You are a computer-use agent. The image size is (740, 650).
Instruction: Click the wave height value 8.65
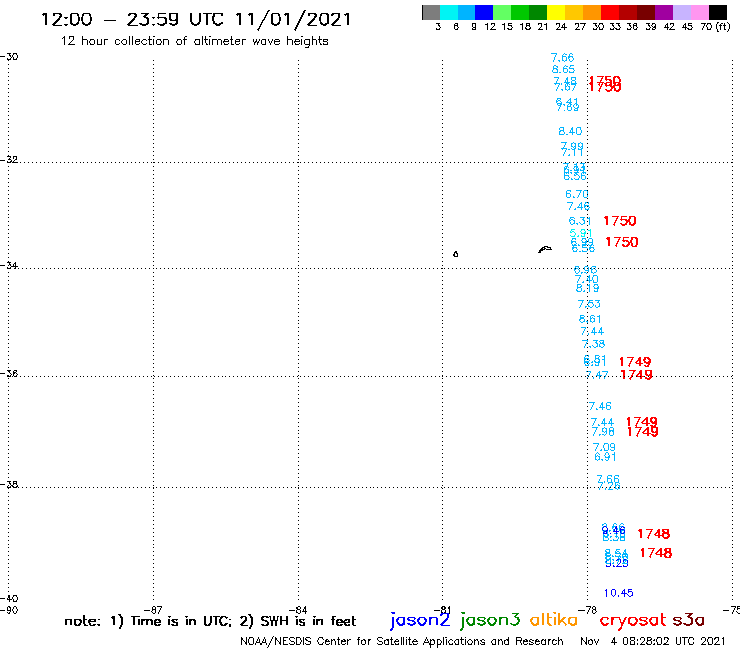click(x=563, y=69)
